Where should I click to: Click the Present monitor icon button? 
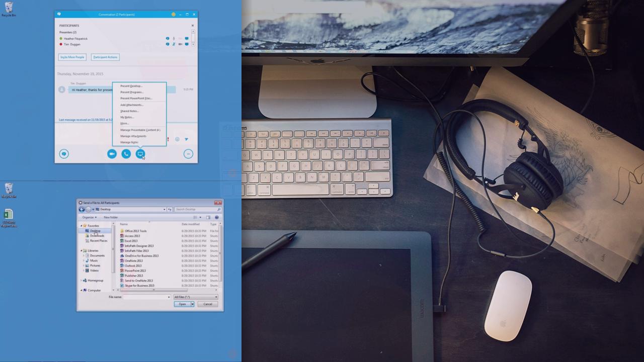tap(140, 154)
